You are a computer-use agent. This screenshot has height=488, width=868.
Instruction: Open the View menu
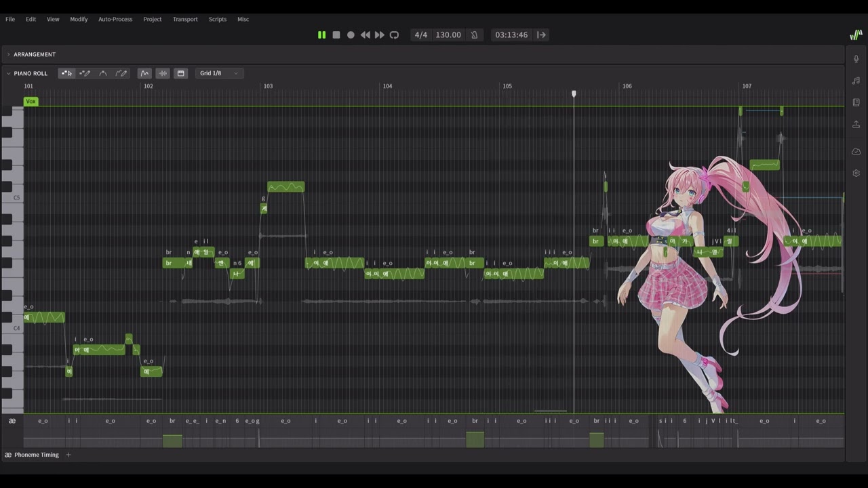pyautogui.click(x=53, y=19)
